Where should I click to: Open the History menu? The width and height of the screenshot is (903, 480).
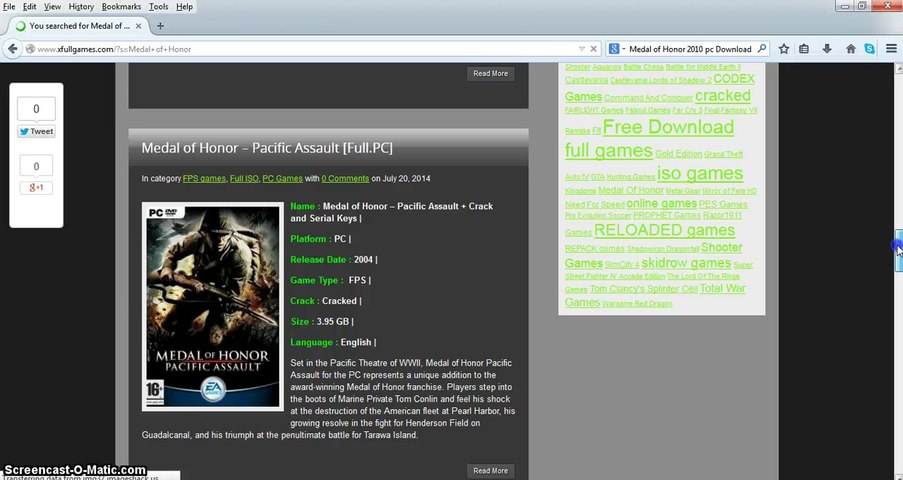click(x=81, y=6)
